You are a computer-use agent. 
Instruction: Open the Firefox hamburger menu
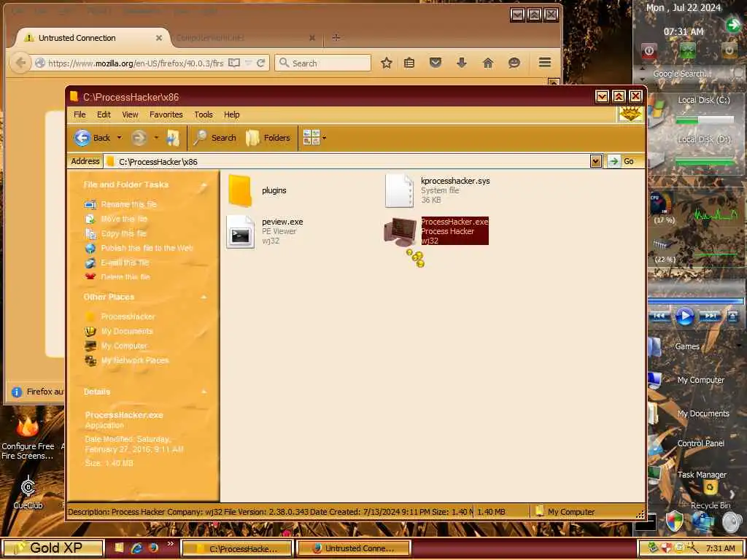545,63
